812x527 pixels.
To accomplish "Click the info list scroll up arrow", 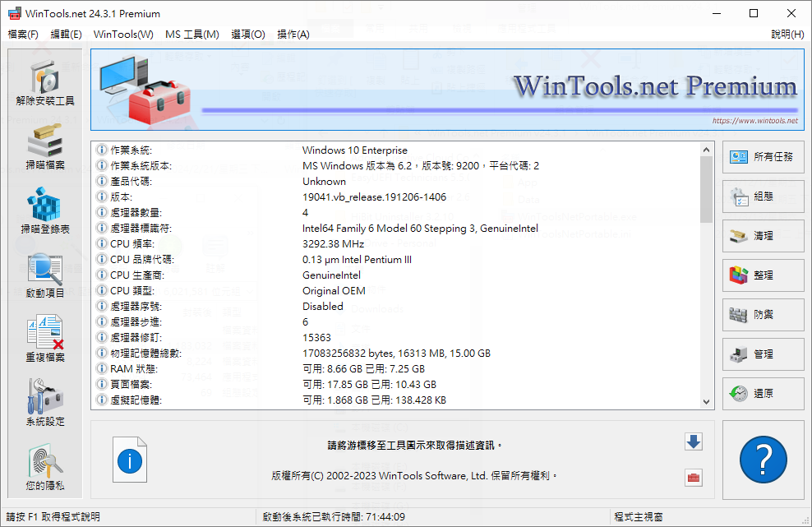I will click(706, 150).
